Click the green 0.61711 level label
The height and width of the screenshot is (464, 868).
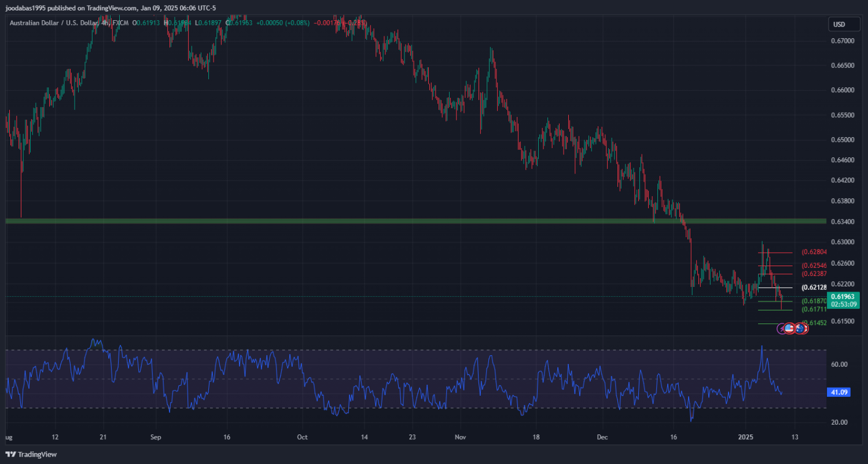813,310
